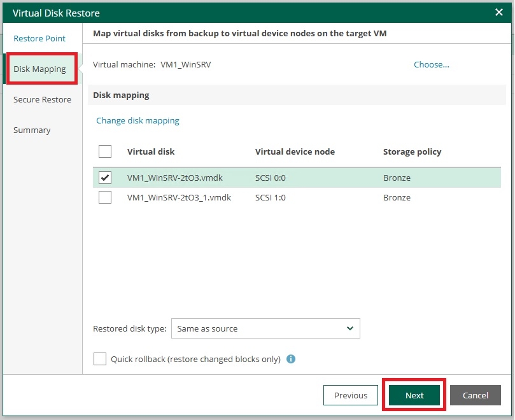
Task: Toggle the select-all virtual disks checkbox
Action: pos(105,151)
